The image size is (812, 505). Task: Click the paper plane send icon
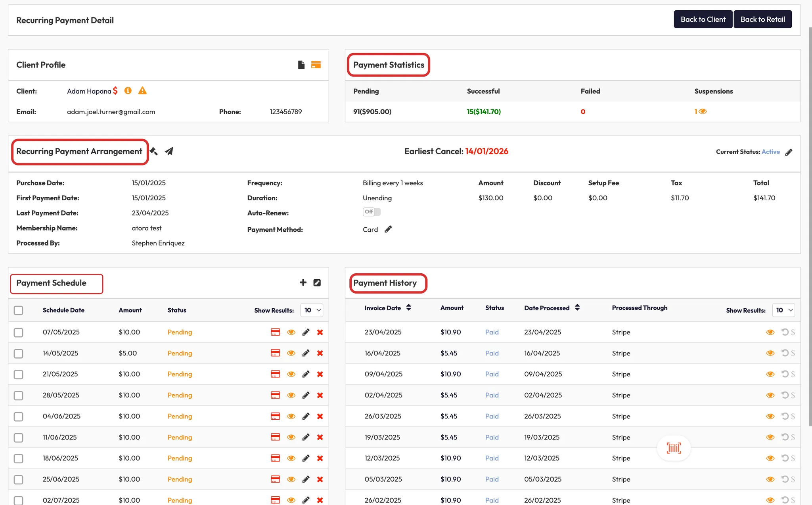[x=169, y=151]
